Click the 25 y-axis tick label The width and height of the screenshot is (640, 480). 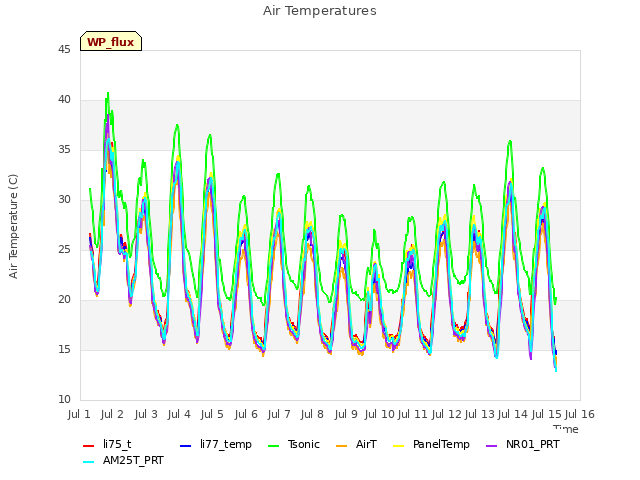pos(64,249)
